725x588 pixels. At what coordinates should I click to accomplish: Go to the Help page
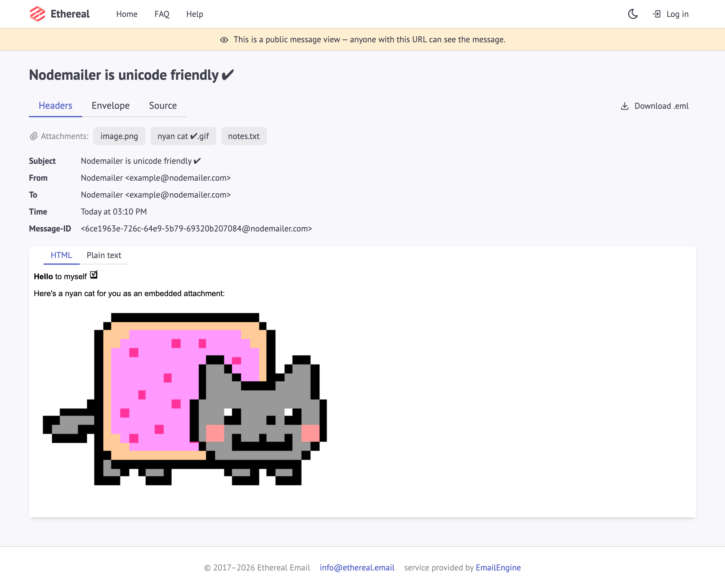[x=195, y=14]
